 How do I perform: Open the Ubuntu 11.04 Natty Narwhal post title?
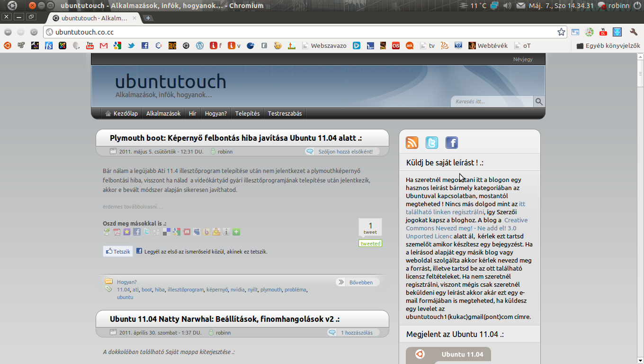coord(224,319)
